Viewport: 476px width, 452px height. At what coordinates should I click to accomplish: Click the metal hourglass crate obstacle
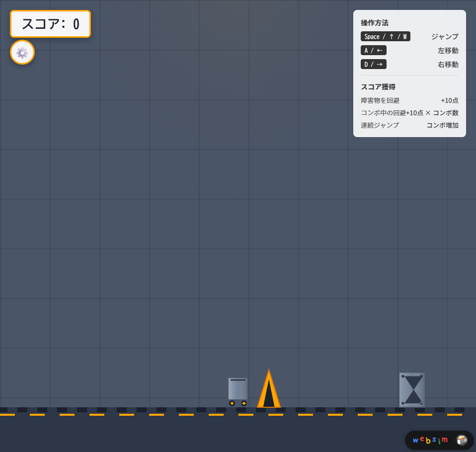pyautogui.click(x=412, y=390)
